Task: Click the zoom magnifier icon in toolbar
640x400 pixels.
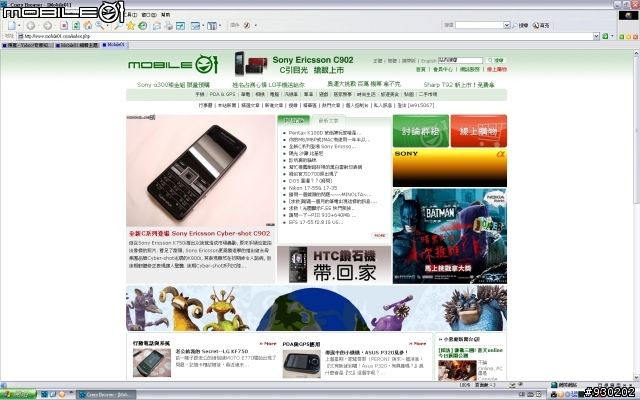Action: pos(99,26)
